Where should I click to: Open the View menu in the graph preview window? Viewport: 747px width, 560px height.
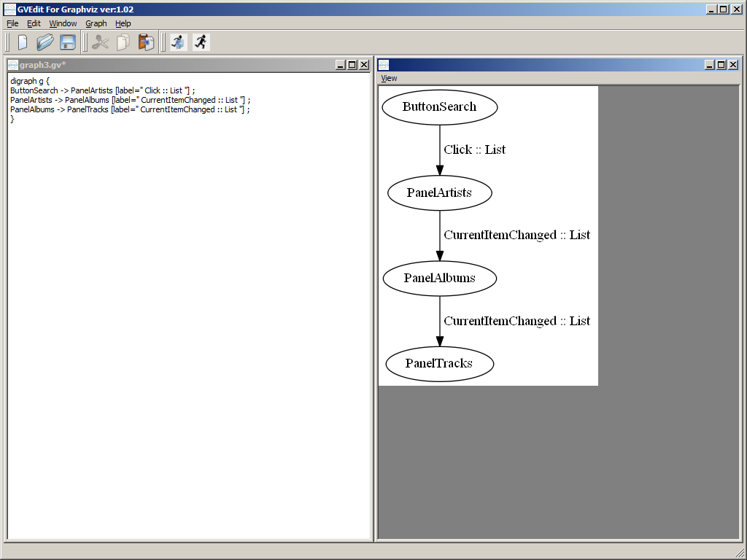point(389,78)
